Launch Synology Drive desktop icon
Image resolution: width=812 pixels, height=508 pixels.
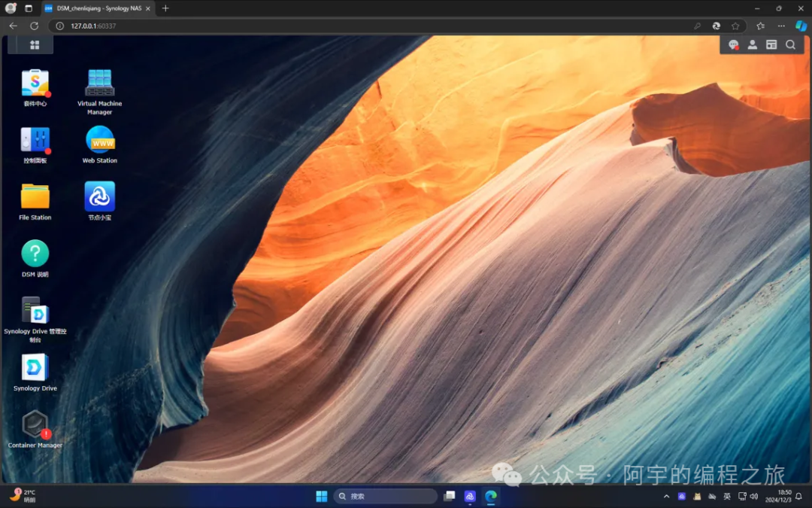pyautogui.click(x=35, y=368)
